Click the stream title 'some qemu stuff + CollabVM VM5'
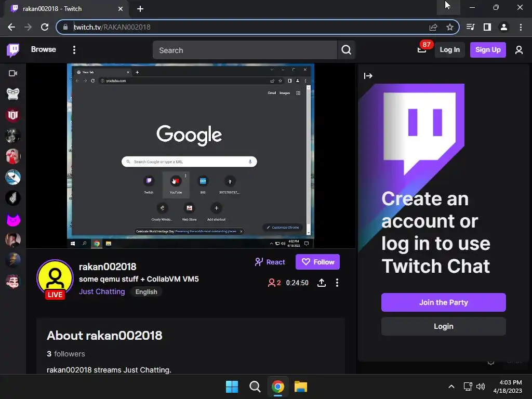This screenshot has width=532, height=399. tap(139, 279)
